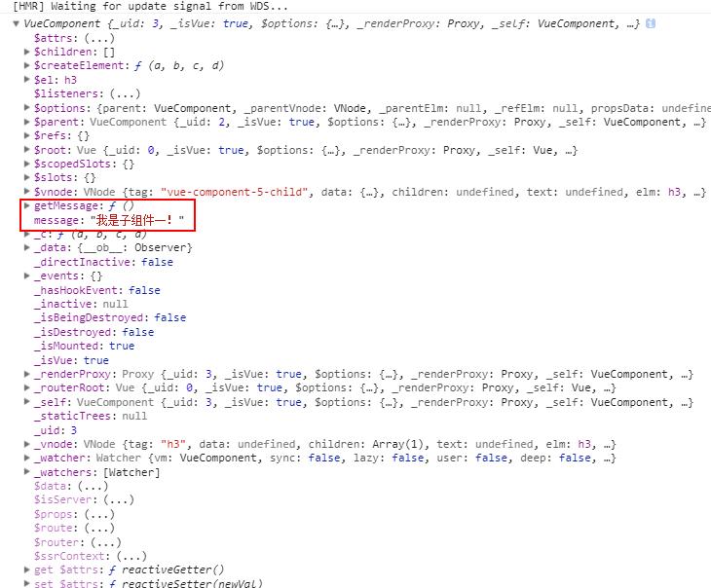This screenshot has width=711, height=588.
Task: Expand the $vnode vue-component-5-child row
Action: pos(27,193)
